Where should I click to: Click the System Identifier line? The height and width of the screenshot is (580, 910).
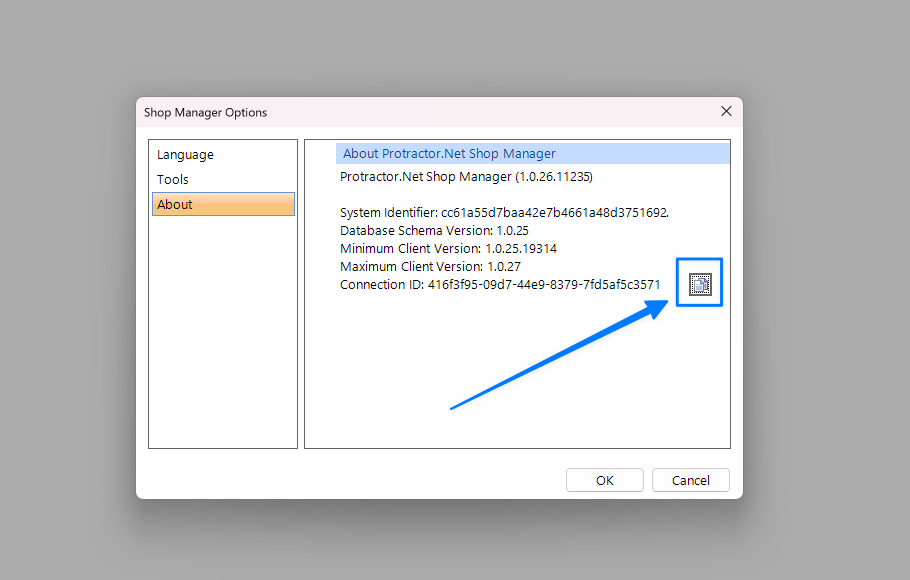(x=504, y=213)
